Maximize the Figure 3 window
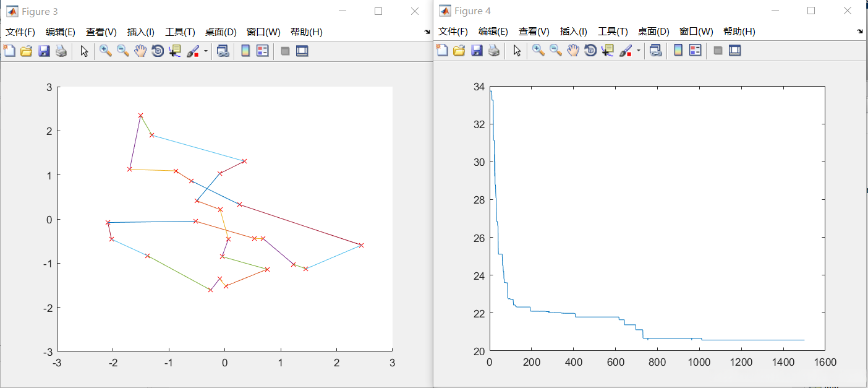 (378, 11)
